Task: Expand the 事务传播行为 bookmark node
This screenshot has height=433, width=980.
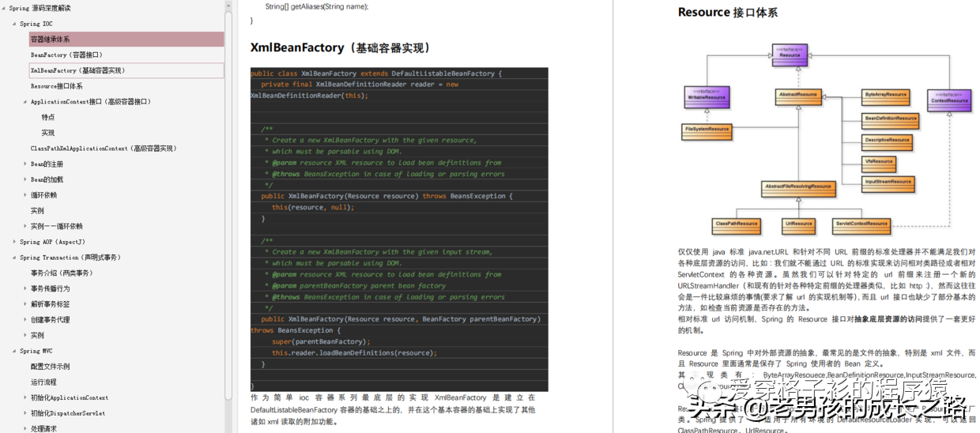Action: click(24, 288)
